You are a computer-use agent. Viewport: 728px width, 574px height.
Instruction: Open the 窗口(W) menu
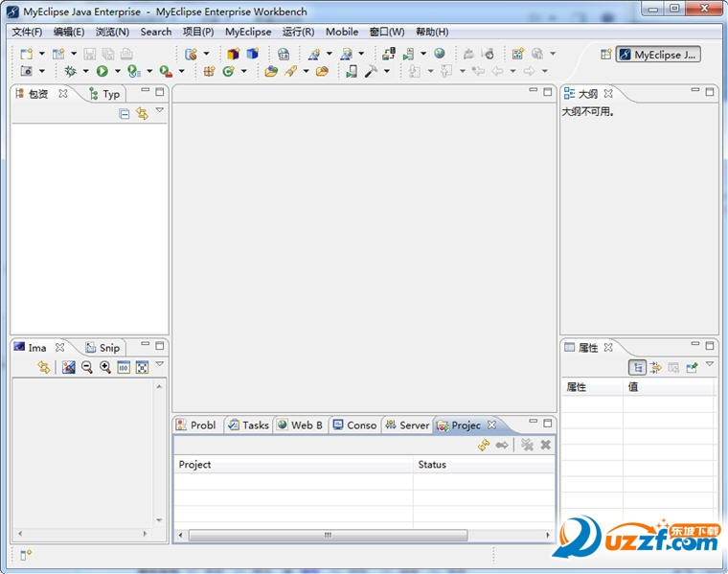coord(387,32)
